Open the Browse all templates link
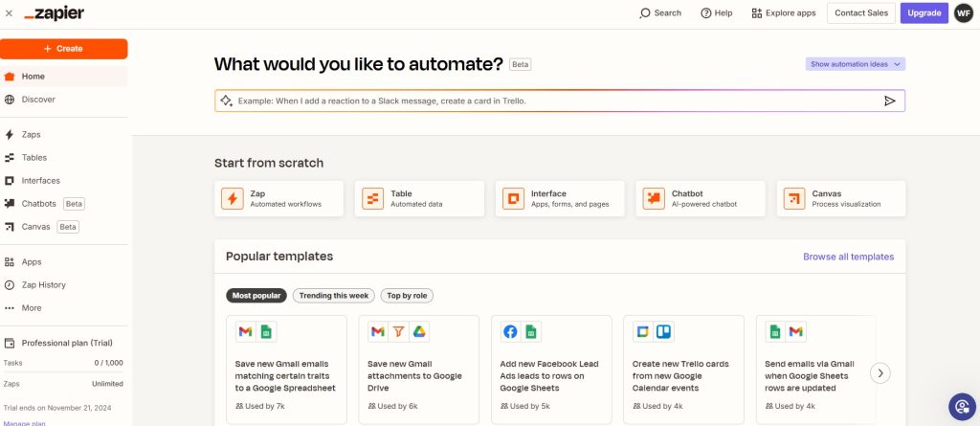This screenshot has width=980, height=426. [x=848, y=257]
